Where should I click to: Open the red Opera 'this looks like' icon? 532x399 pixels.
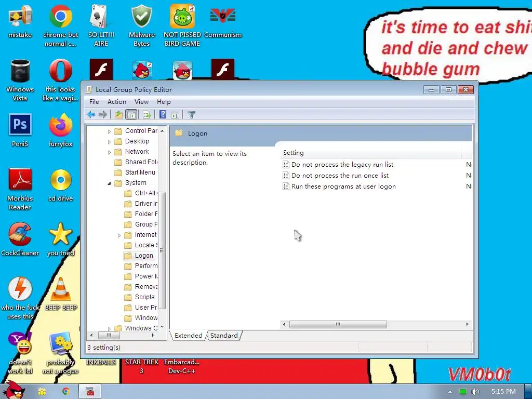pyautogui.click(x=60, y=80)
